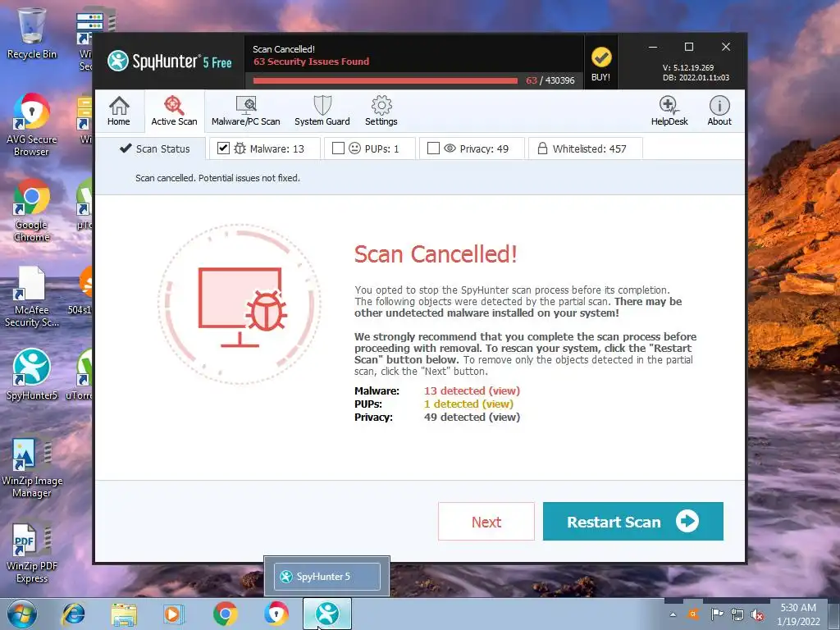Show hidden system tray icons arrow

673,614
